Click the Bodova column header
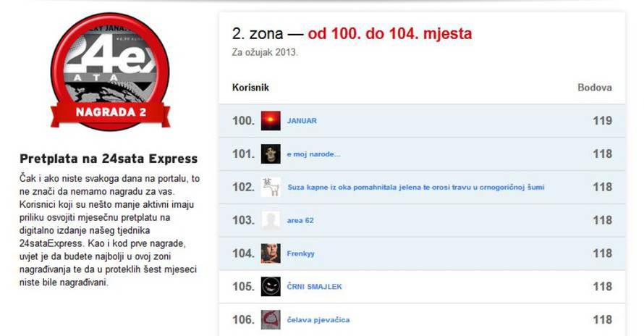644x336 pixels. [595, 88]
